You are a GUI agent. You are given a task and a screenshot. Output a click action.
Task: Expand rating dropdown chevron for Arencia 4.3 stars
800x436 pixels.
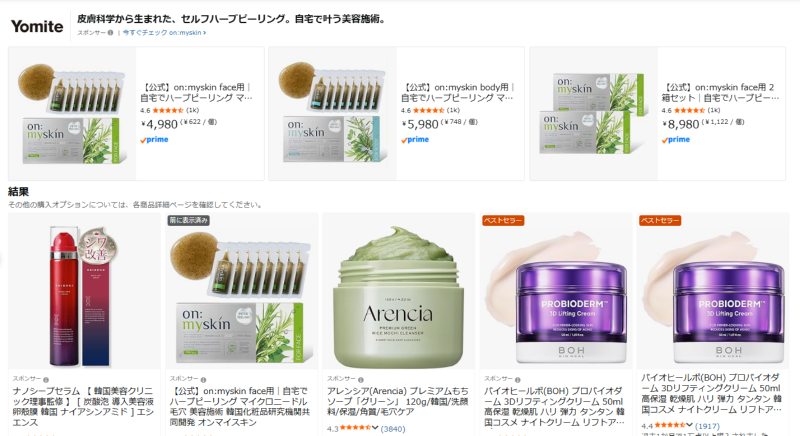click(x=375, y=428)
